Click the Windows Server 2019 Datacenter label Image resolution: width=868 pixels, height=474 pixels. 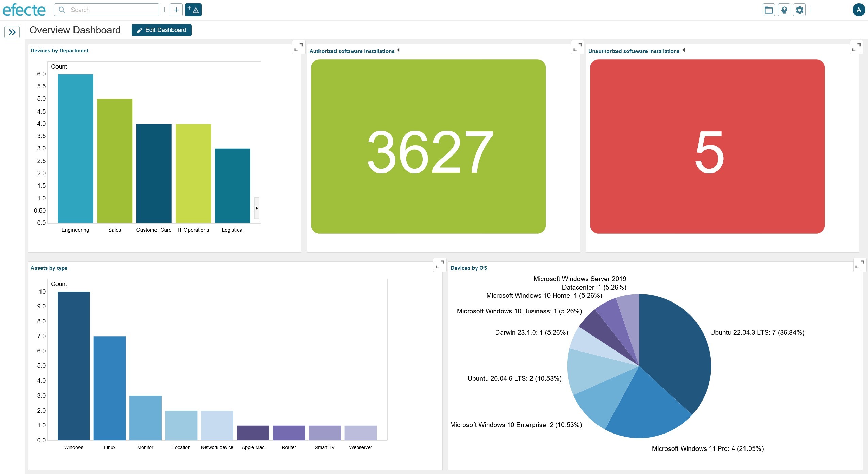[580, 283]
